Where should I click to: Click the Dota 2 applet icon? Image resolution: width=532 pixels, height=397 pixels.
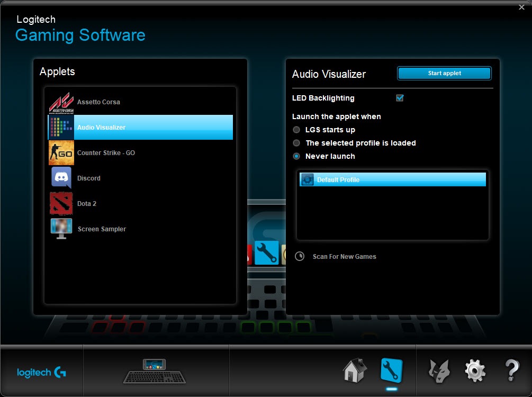coord(61,203)
